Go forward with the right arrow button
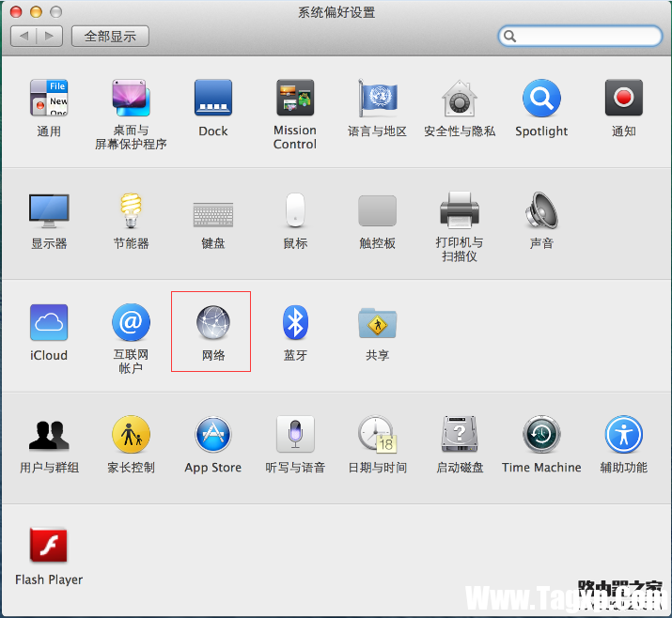 pos(50,36)
